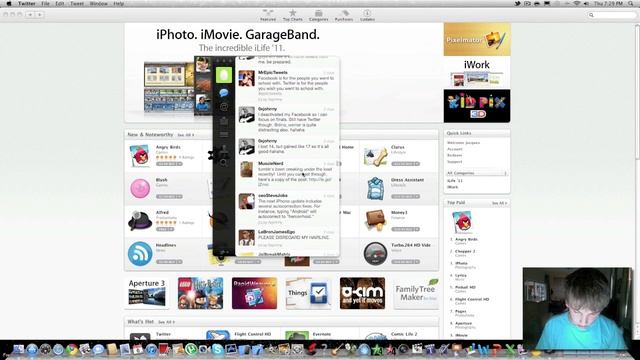Select the green egg avatar in Twitter sidebar

point(224,75)
